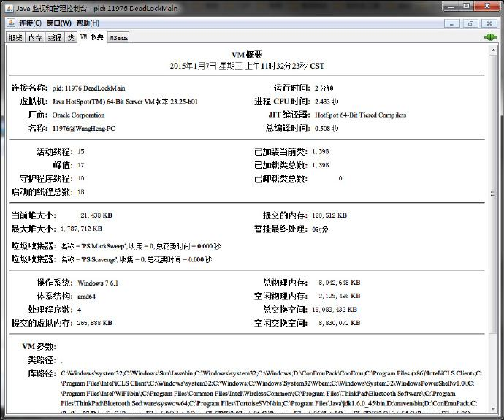Close the inner connection window
Image resolution: width=504 pixels, height=420 pixels.
489,23
